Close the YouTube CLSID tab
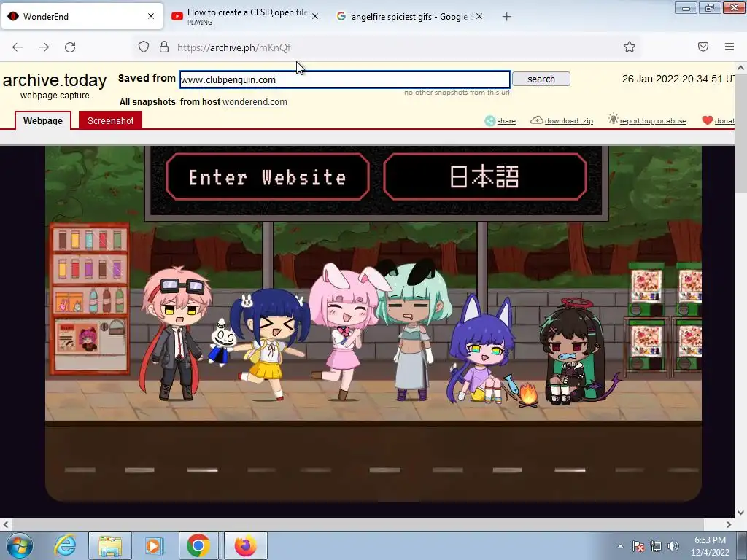The height and width of the screenshot is (560, 747). click(315, 16)
